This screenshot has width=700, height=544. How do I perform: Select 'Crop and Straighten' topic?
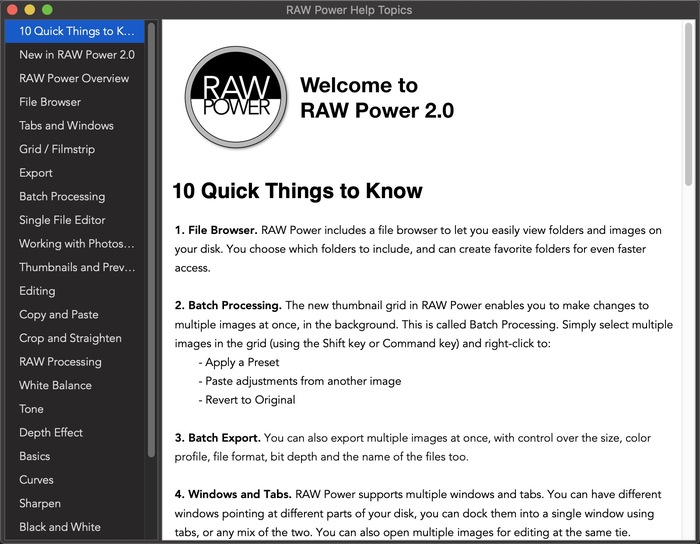75,339
